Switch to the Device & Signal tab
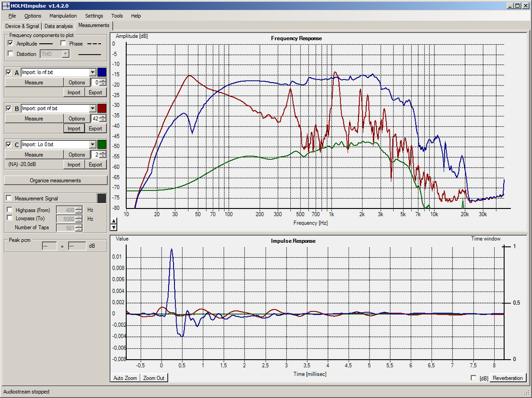The height and width of the screenshot is (398, 532). [x=22, y=26]
